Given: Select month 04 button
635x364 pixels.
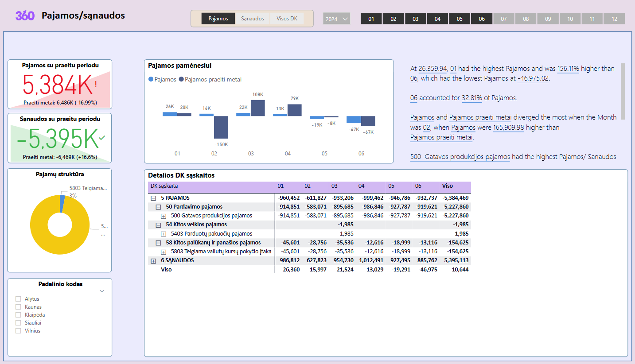Looking at the screenshot, I should 438,19.
